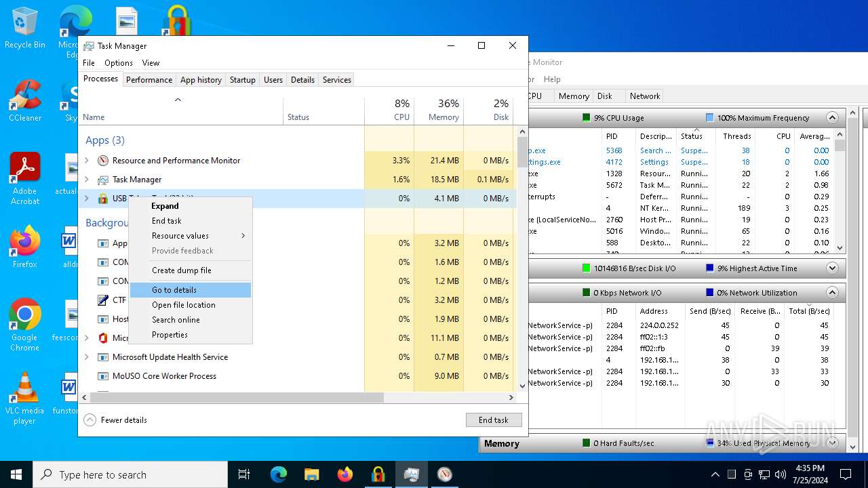
Task: Switch to Task Manager taskbar icon
Action: pyautogui.click(x=411, y=474)
